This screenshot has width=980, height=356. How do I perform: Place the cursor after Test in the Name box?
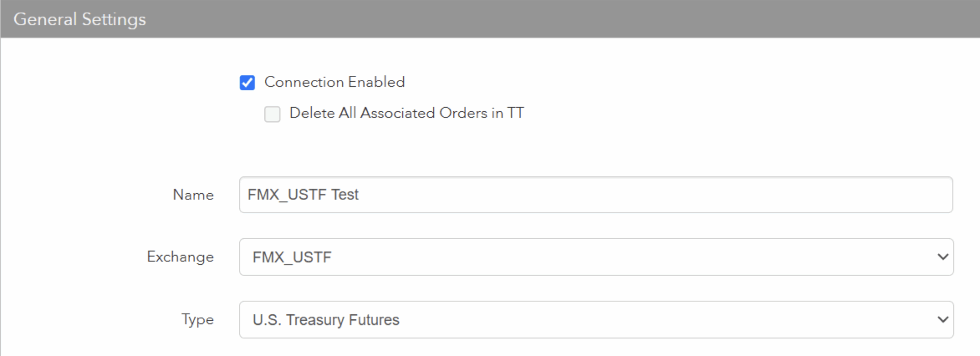[360, 195]
